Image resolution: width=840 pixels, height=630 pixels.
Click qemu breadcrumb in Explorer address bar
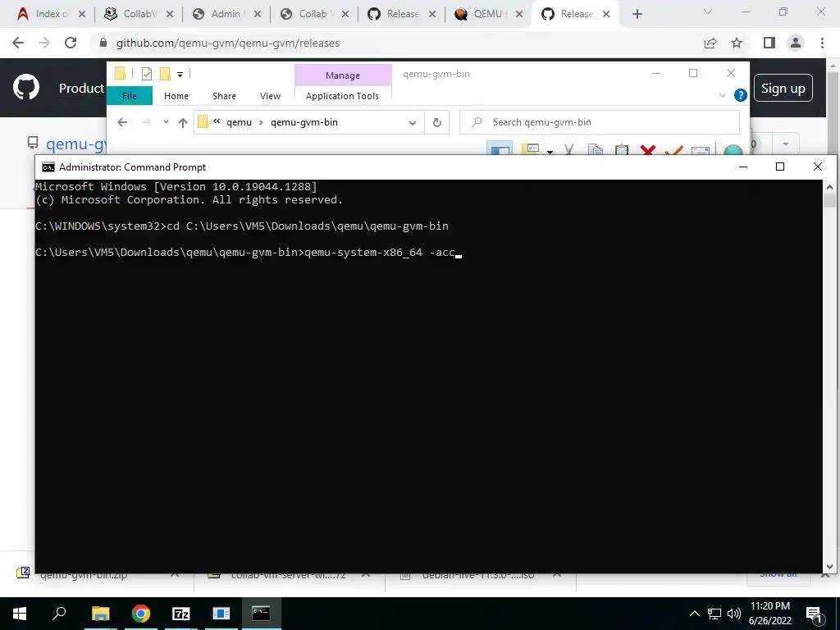(x=239, y=123)
